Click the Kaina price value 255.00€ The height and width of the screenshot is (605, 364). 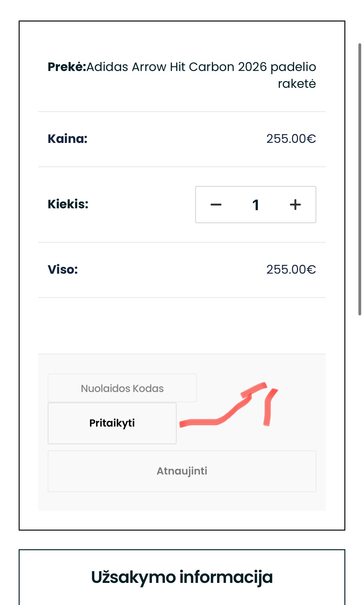[x=291, y=139]
